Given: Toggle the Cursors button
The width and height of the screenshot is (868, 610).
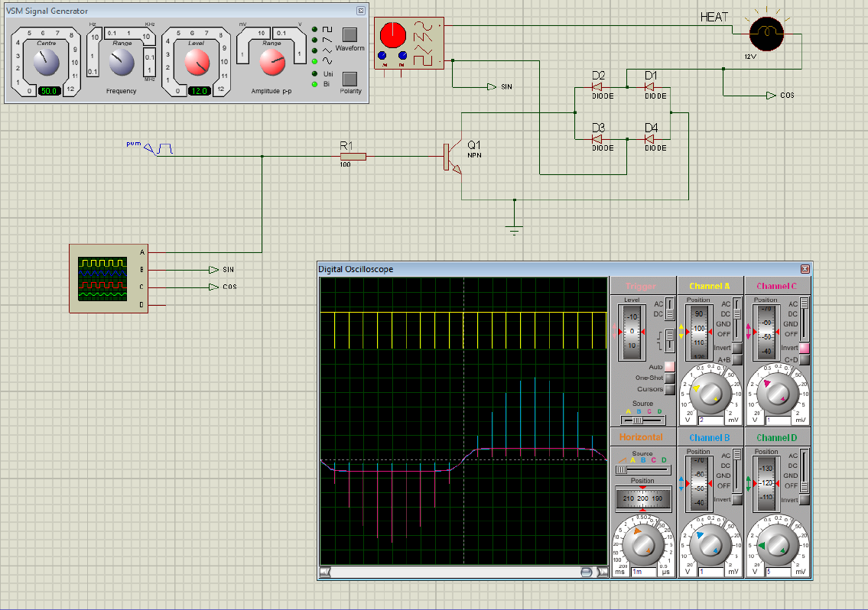Looking at the screenshot, I should click(669, 389).
